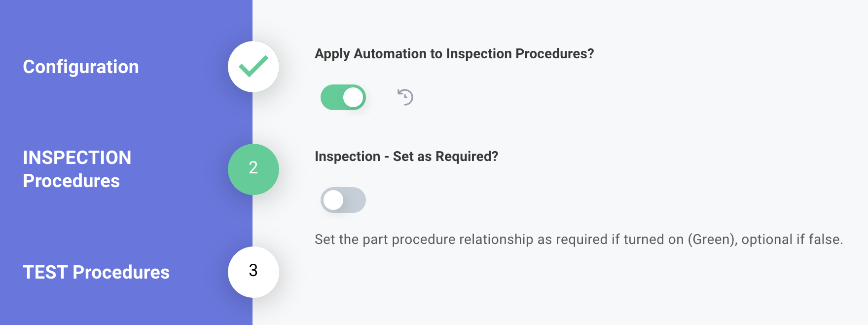Reset Apply Automation setting with history icon
The height and width of the screenshot is (325, 868).
tap(405, 97)
